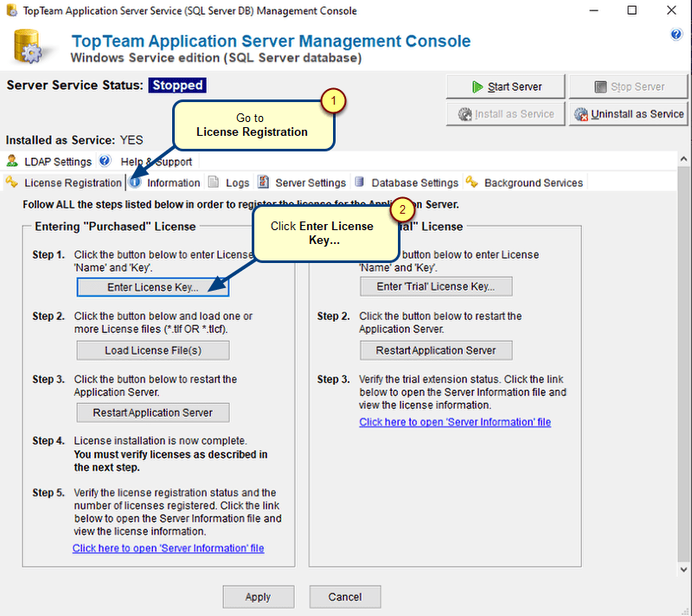
Task: Open the LDAP Settings tab
Action: coord(49,162)
